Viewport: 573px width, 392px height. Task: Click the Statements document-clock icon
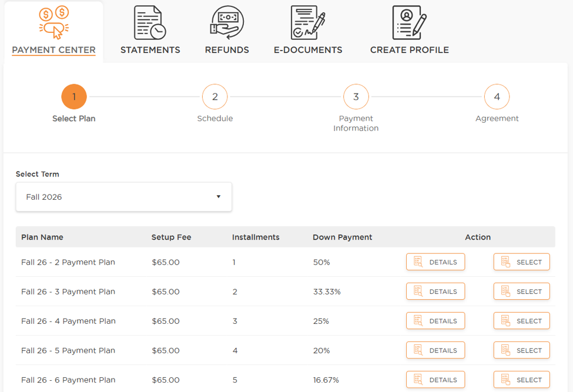coord(150,23)
